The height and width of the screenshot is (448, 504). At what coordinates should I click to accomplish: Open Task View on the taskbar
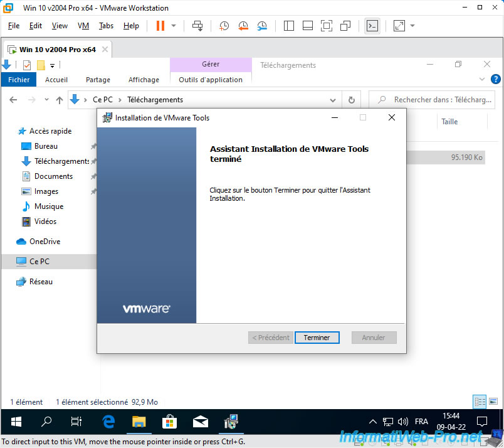click(76, 422)
